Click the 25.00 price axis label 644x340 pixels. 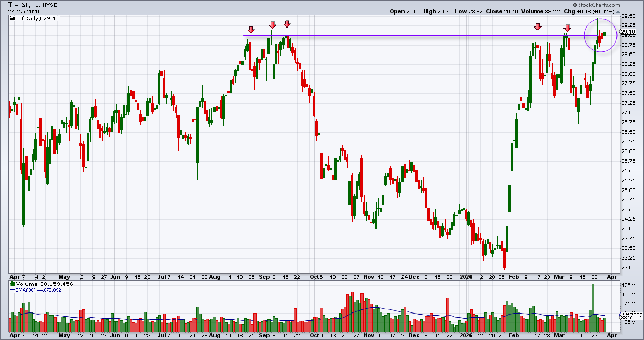pyautogui.click(x=628, y=190)
